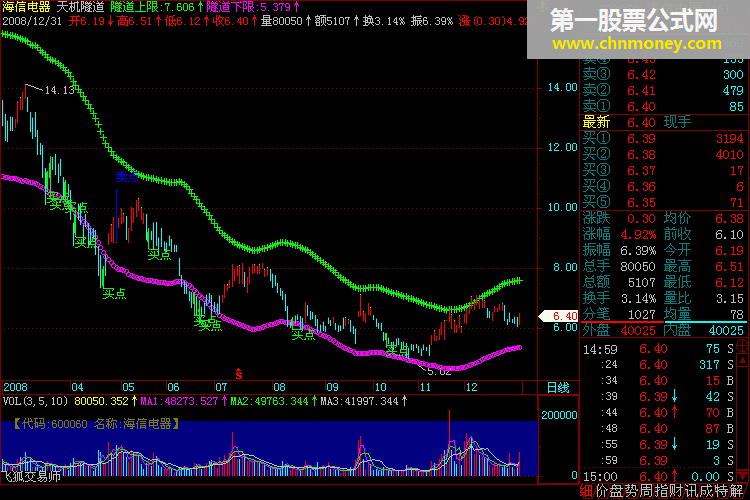The width and height of the screenshot is (750, 500).
Task: Click the 14:59 tick row with volume 75
Action: pyautogui.click(x=659, y=349)
